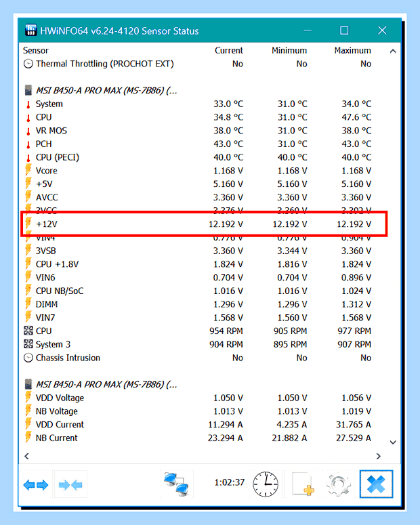Click the CPU fan icon at 954 RPM

tap(28, 331)
